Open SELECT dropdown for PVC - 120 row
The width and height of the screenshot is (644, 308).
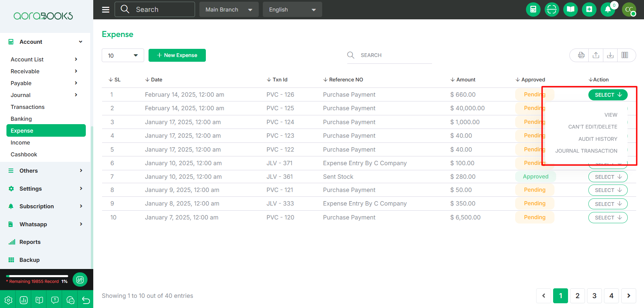(608, 217)
